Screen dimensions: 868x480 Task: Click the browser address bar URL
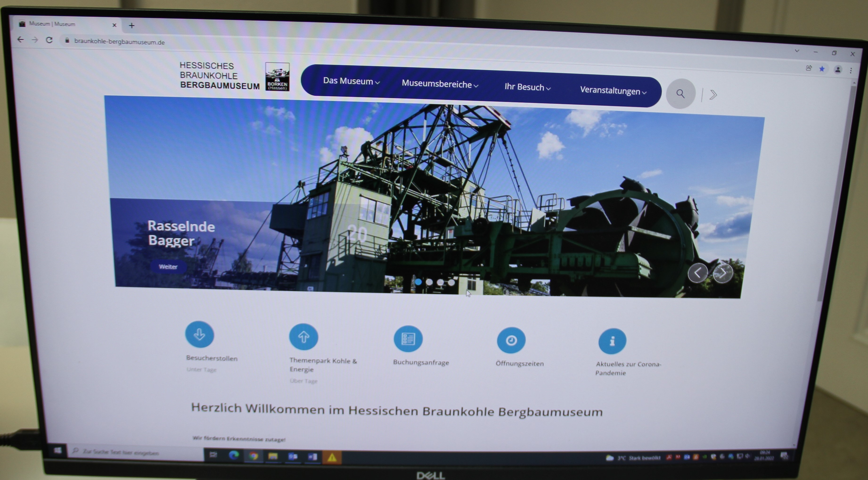point(119,42)
